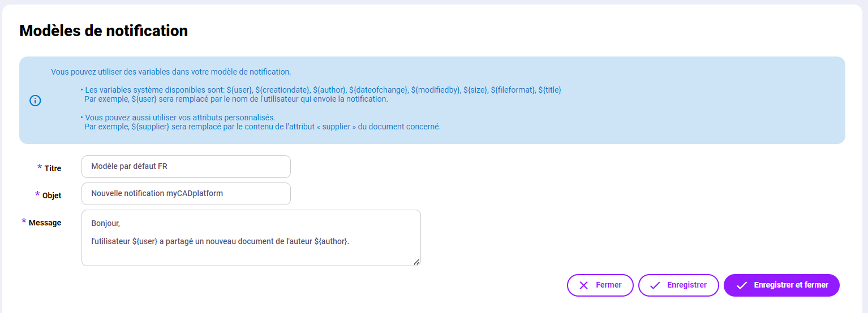
Task: Click the asterisk beside the Objet label
Action: point(37,195)
